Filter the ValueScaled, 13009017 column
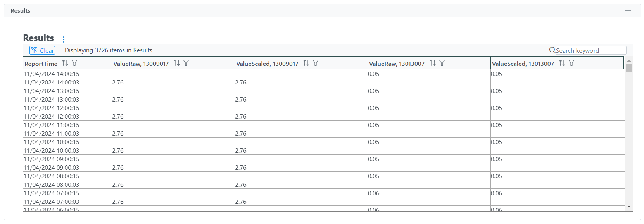 click(x=316, y=63)
